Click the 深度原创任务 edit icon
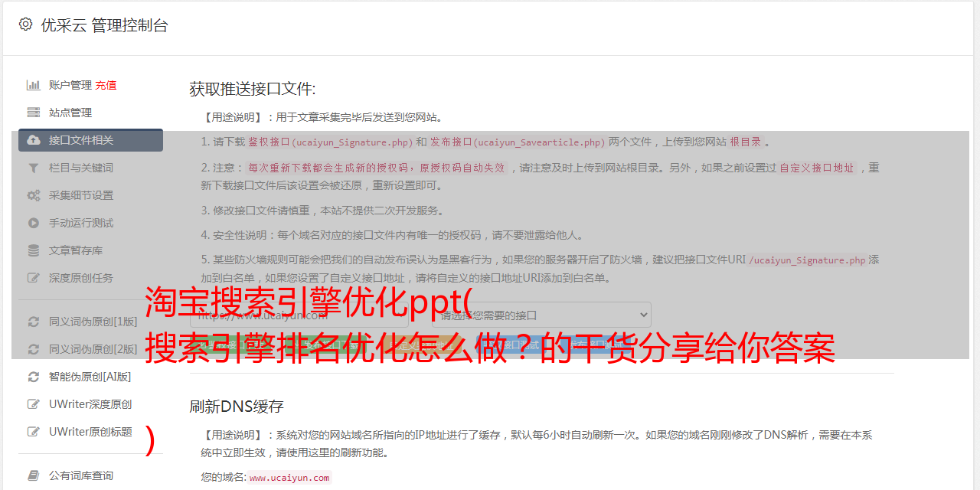 click(34, 278)
